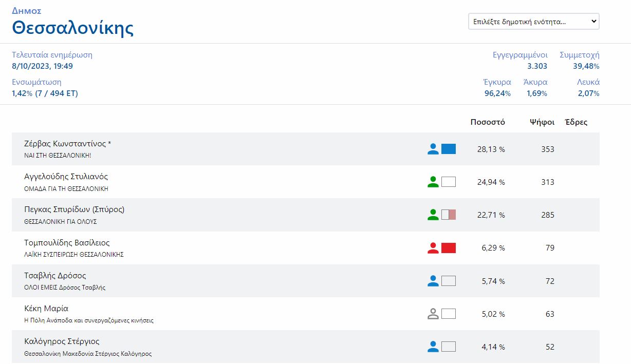Click the green person icon for Αγγελούδης Στυλιανός
This screenshot has height=364, width=631.
[433, 182]
